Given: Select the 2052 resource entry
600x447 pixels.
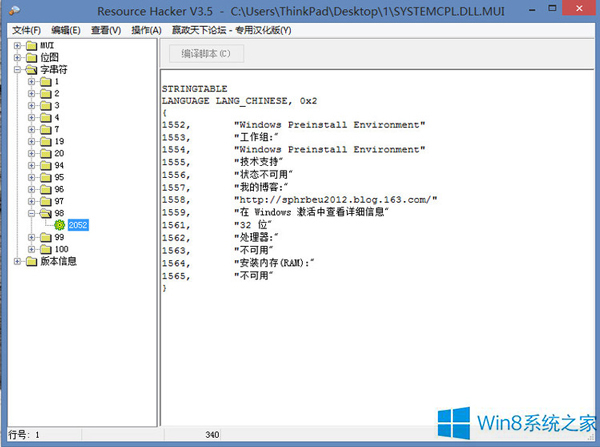Looking at the screenshot, I should click(x=78, y=225).
